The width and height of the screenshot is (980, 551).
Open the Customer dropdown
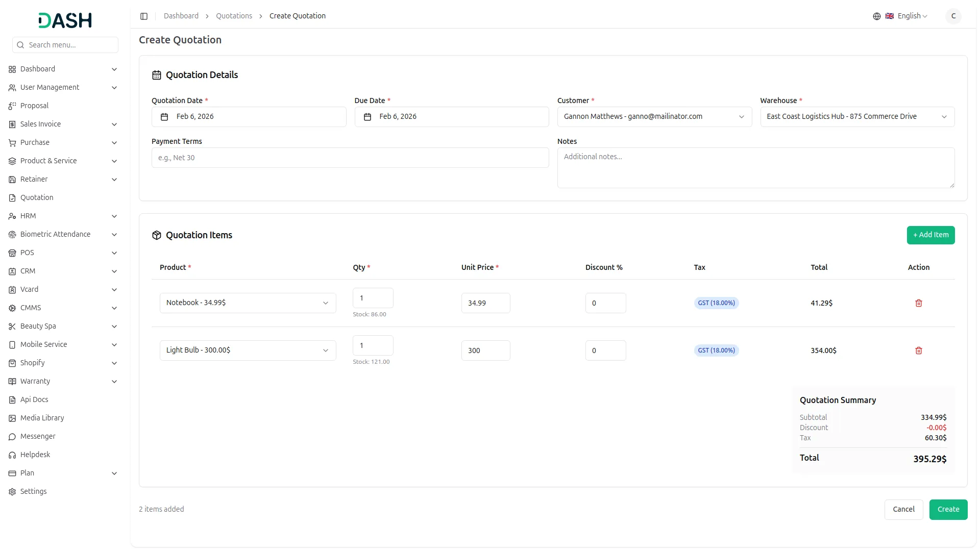(654, 117)
